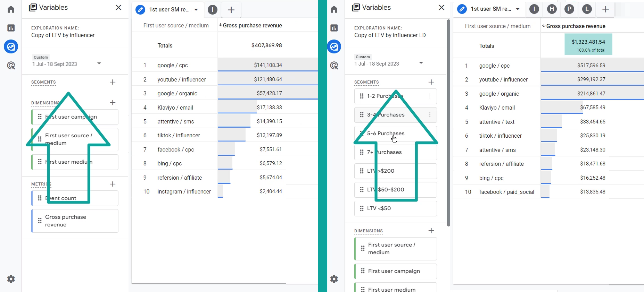The image size is (644, 292).
Task: Switch to the P tab
Action: click(569, 9)
